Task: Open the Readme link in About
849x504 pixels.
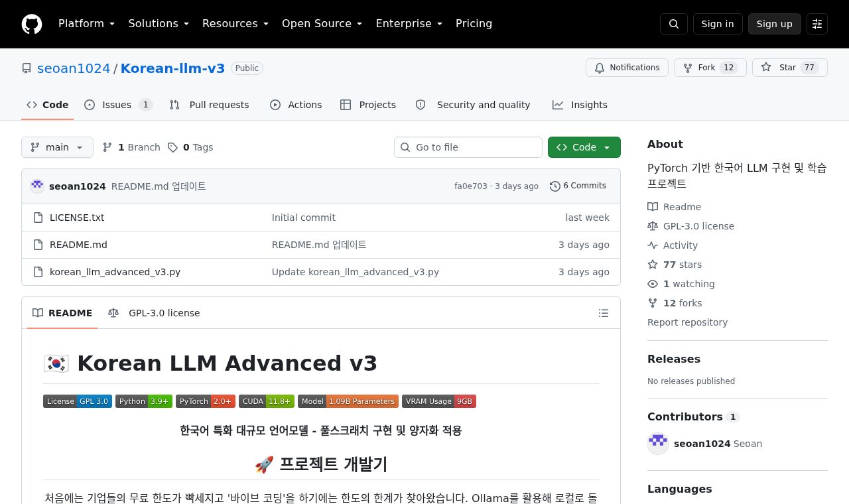Action: [x=675, y=207]
